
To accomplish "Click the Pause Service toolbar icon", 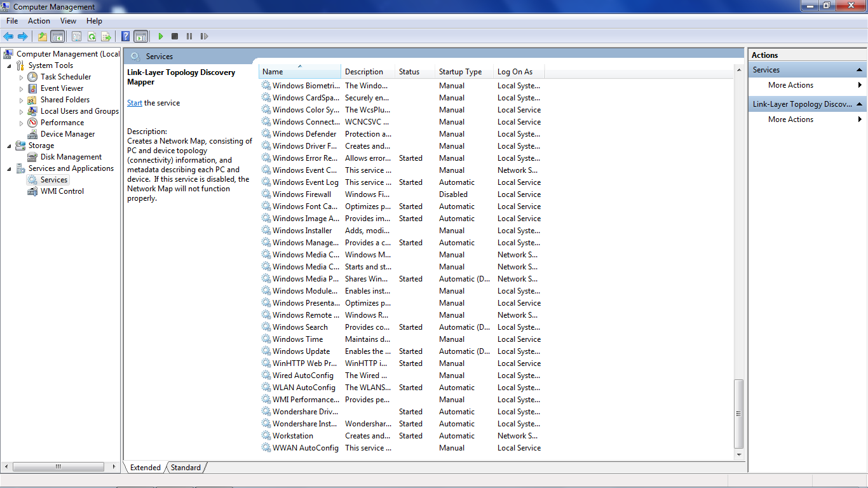I will click(189, 36).
